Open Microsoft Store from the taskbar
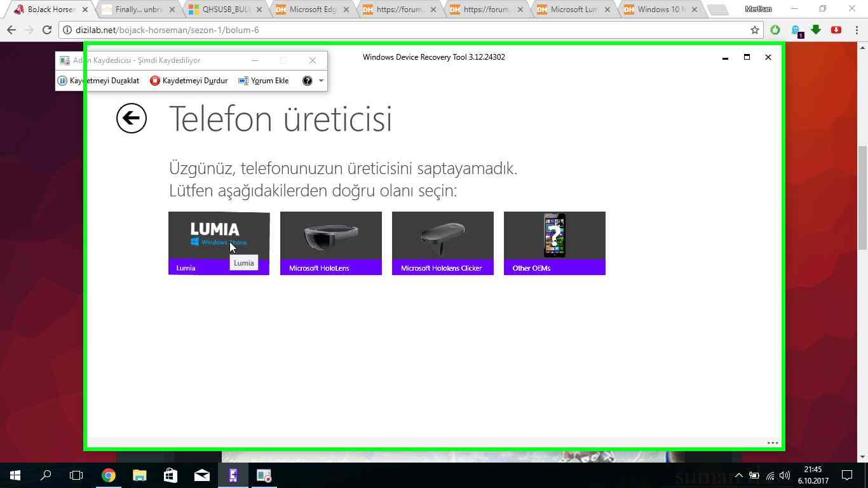The height and width of the screenshot is (488, 868). [171, 475]
